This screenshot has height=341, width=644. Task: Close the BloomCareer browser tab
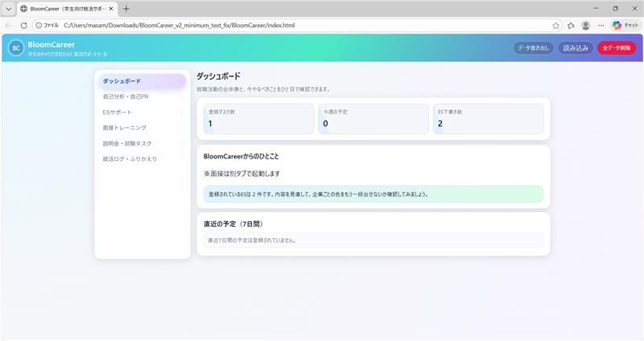pyautogui.click(x=111, y=9)
